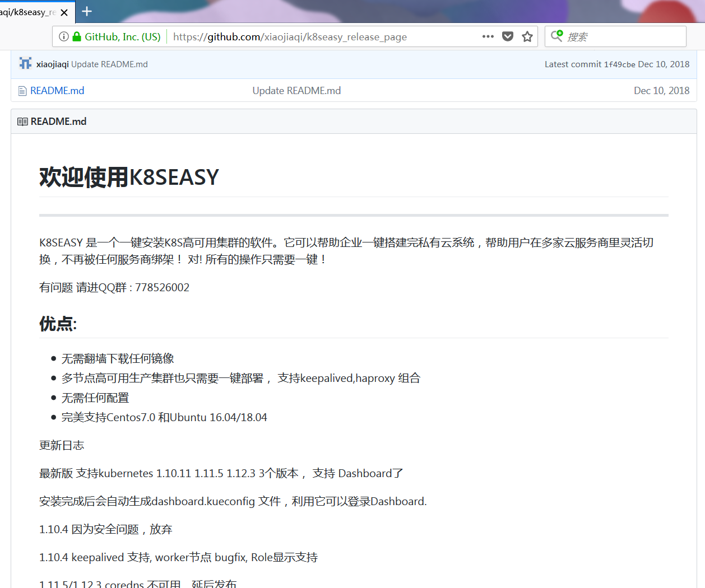Focus the 搜索 search field
This screenshot has width=705, height=588.
click(x=615, y=36)
